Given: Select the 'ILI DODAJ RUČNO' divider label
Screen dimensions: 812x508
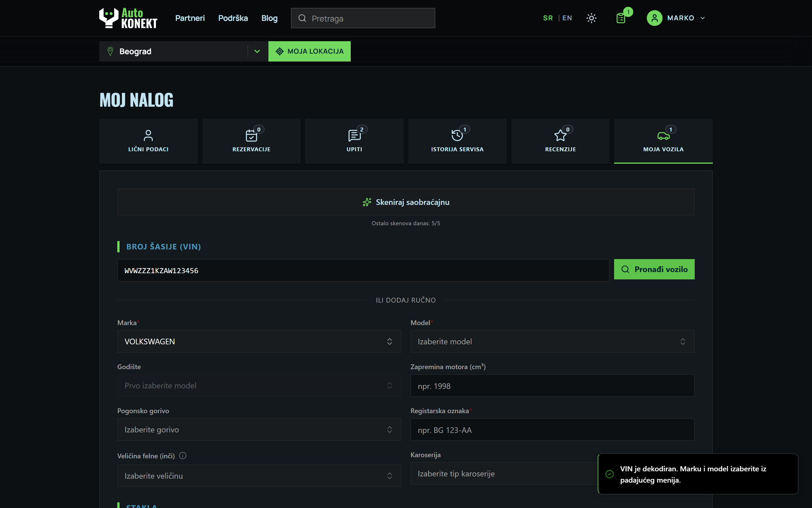Looking at the screenshot, I should tap(406, 300).
